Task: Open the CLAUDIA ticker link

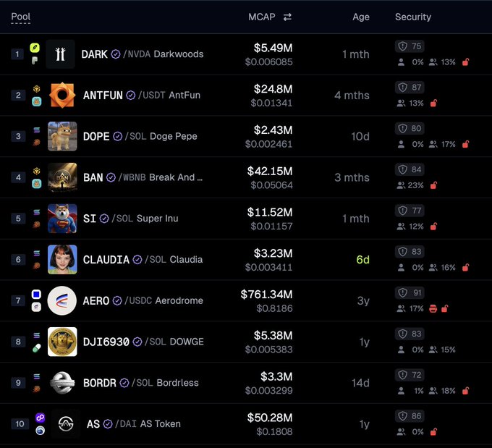Action: coord(106,260)
